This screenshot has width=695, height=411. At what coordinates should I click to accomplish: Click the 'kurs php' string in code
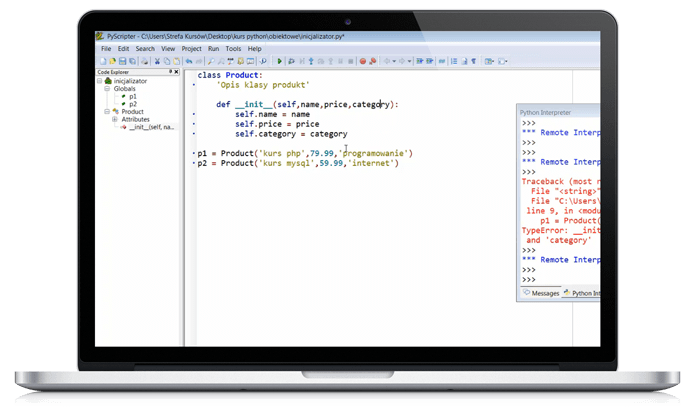[282, 153]
